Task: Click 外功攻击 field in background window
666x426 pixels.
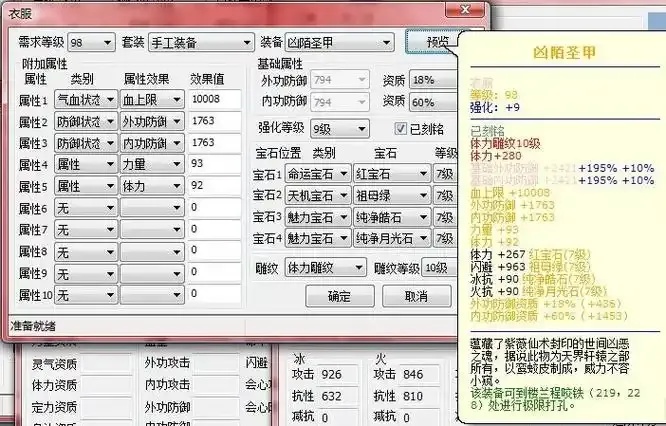Action: coord(215,363)
